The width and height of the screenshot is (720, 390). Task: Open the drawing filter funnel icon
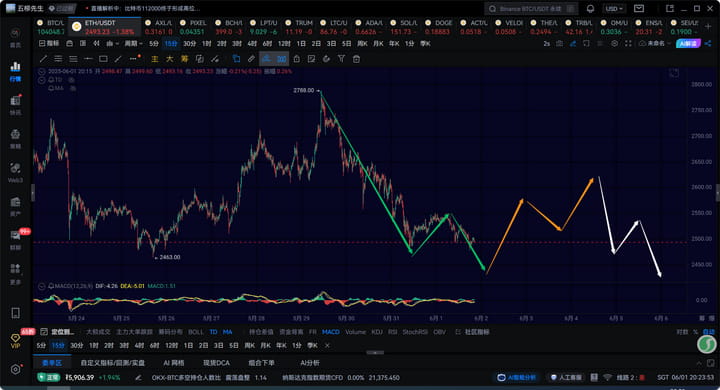pyautogui.click(x=341, y=59)
